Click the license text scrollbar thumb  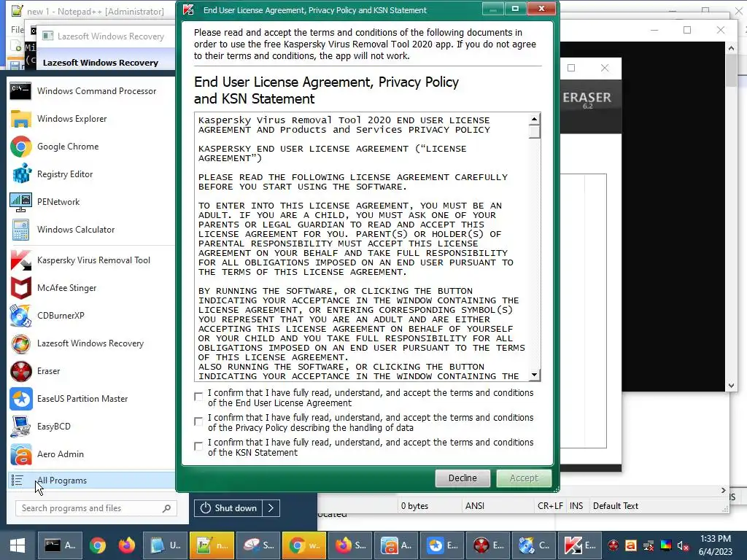535,131
